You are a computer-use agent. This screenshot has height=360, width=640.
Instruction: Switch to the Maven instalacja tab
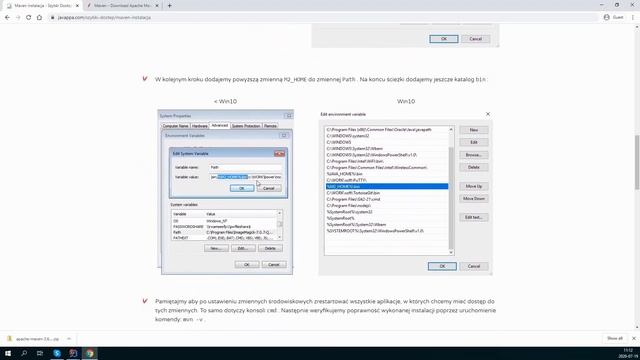coord(42,6)
